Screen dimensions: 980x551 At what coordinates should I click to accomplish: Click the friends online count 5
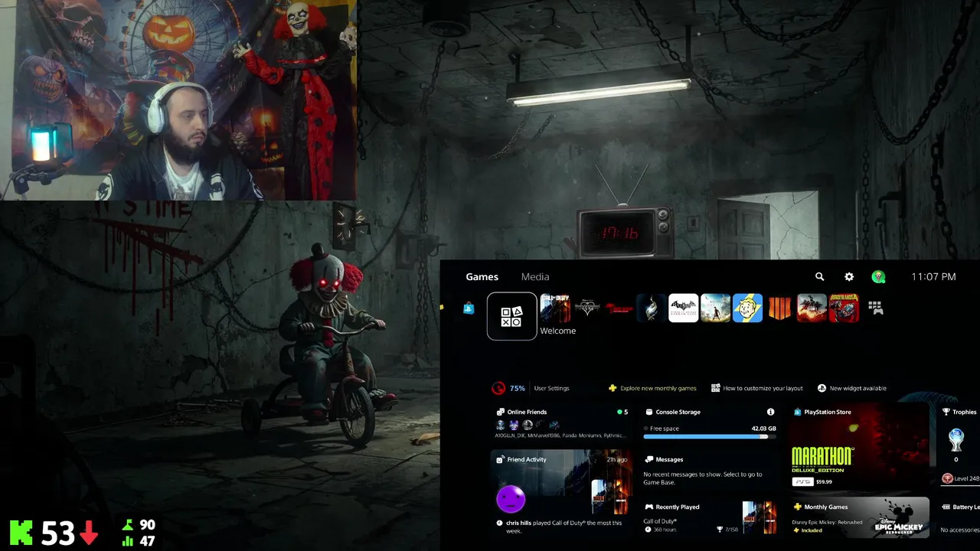pos(626,412)
